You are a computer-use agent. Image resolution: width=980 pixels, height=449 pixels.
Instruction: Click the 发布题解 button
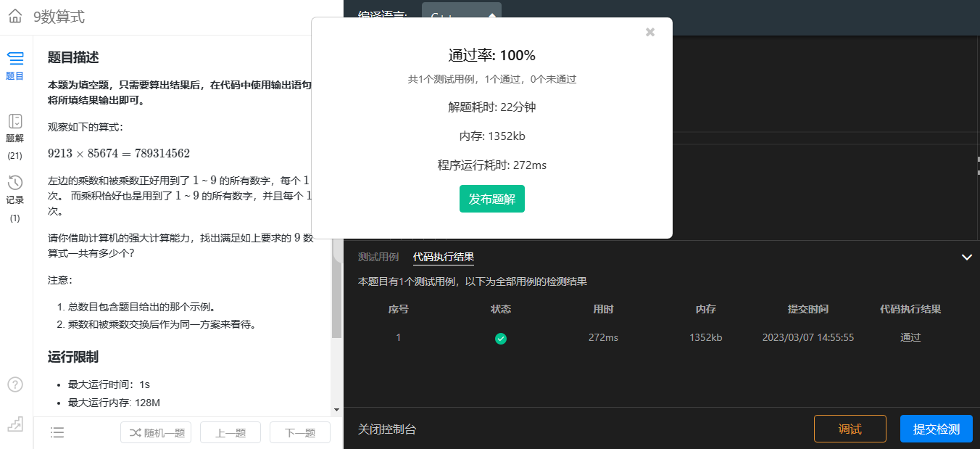[492, 199]
